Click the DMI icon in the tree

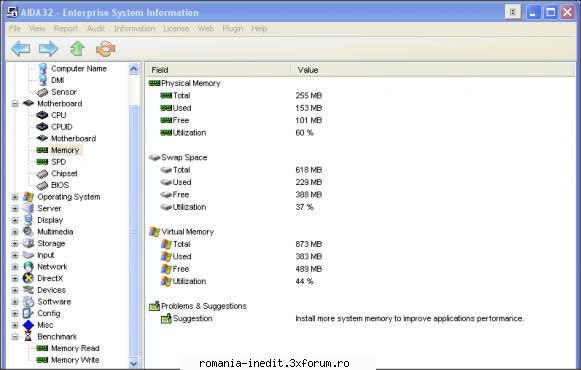(x=43, y=80)
